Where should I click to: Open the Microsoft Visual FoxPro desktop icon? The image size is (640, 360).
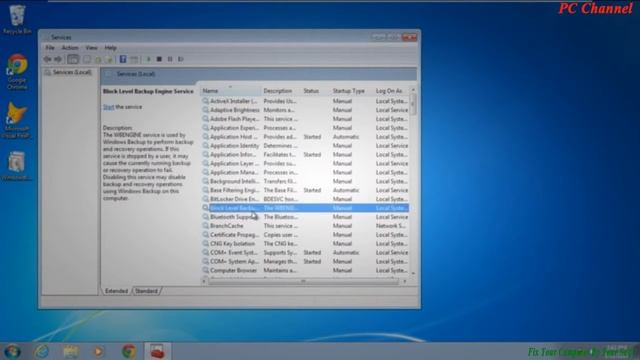(x=16, y=120)
